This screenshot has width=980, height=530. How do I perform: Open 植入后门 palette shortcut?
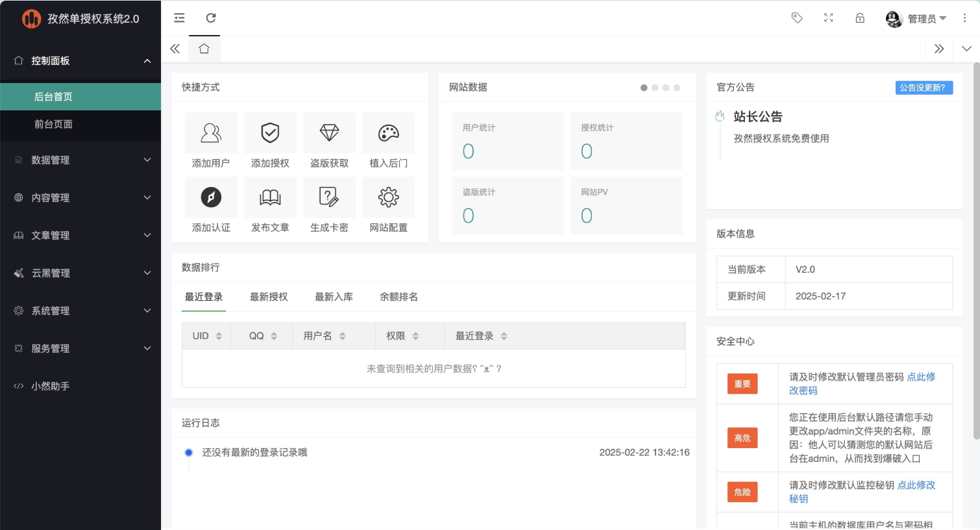pos(389,132)
